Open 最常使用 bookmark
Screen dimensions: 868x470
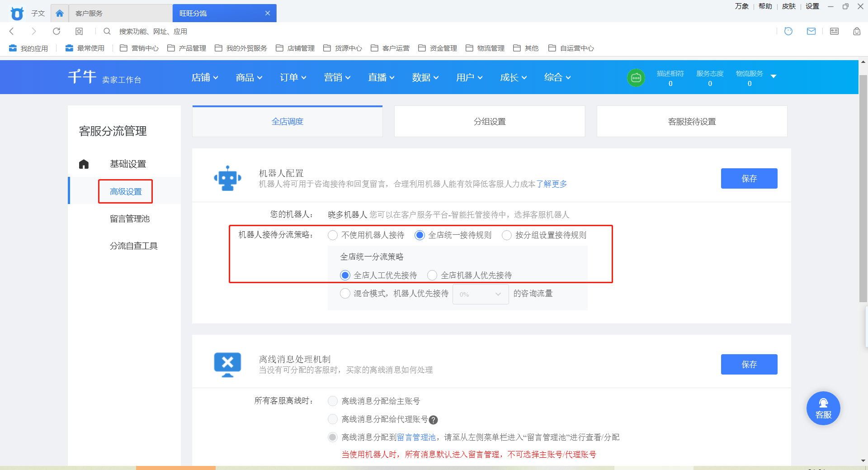[85, 48]
